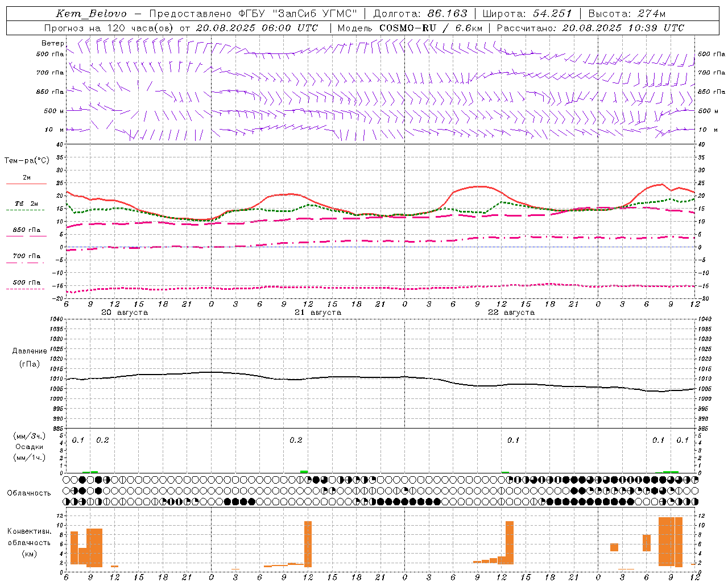Select the elevation text Высота: 274м

click(x=627, y=14)
